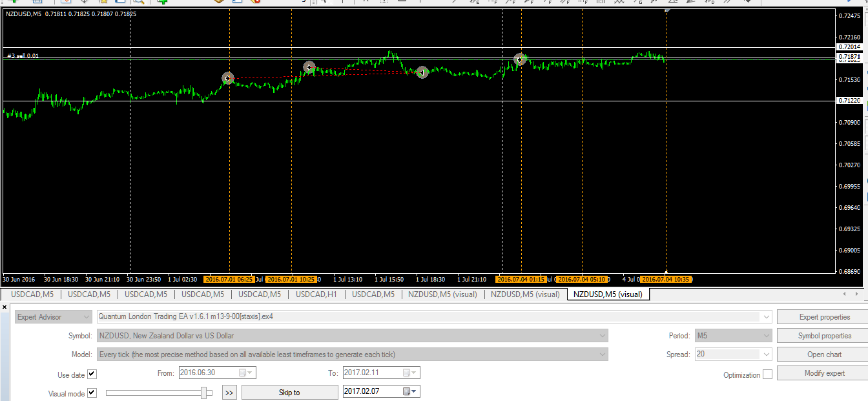The image size is (868, 401).
Task: Click the Symbol properties button
Action: point(824,336)
